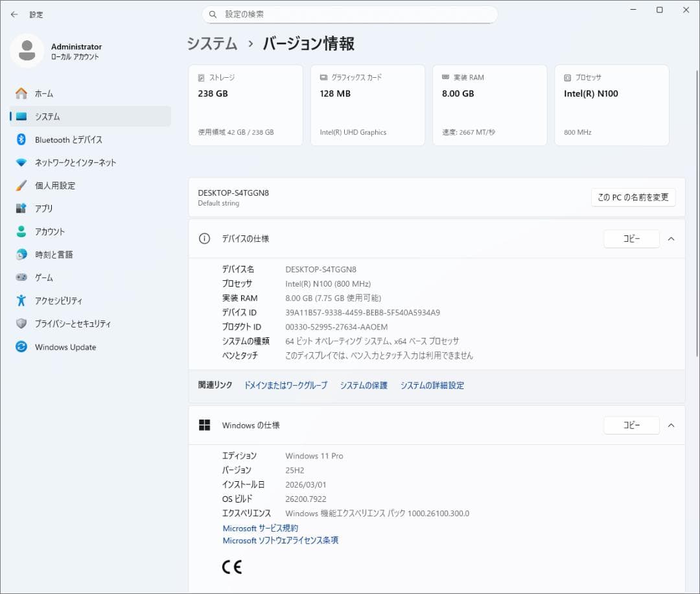Click the back arrow in Settings
Viewport: 700px width, 594px height.
[14, 14]
